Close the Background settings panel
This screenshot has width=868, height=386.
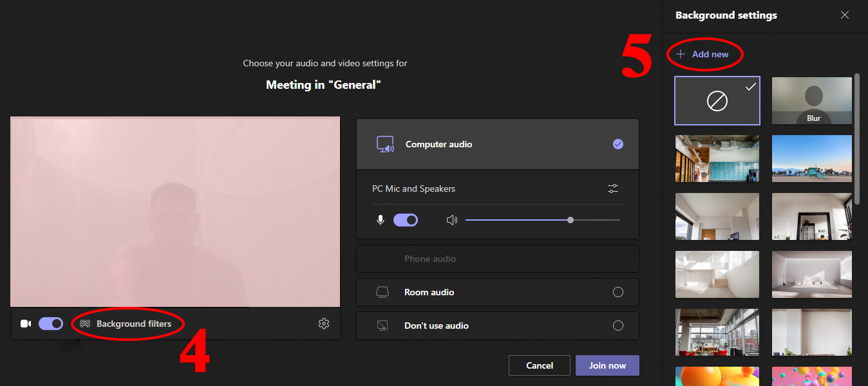pos(845,15)
